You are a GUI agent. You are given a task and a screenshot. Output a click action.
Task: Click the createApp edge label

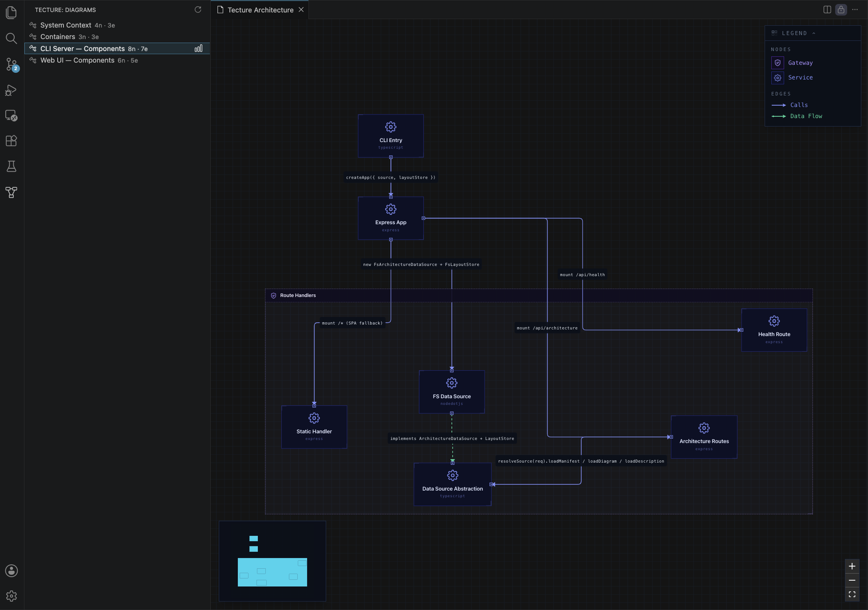point(391,178)
